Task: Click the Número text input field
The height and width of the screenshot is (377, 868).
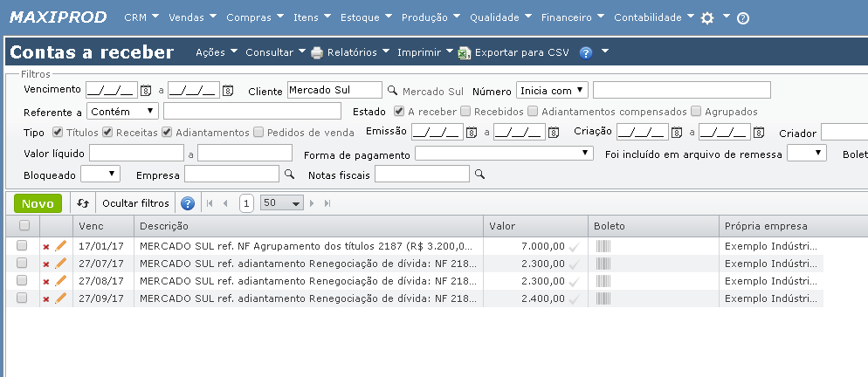Action: pos(681,90)
